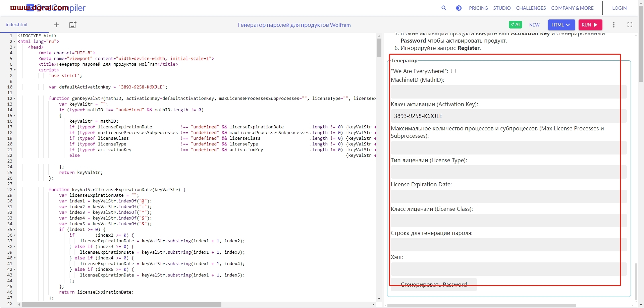Image resolution: width=644 pixels, height=308 pixels.
Task: Click the License Expiration Date input field
Action: [509, 196]
